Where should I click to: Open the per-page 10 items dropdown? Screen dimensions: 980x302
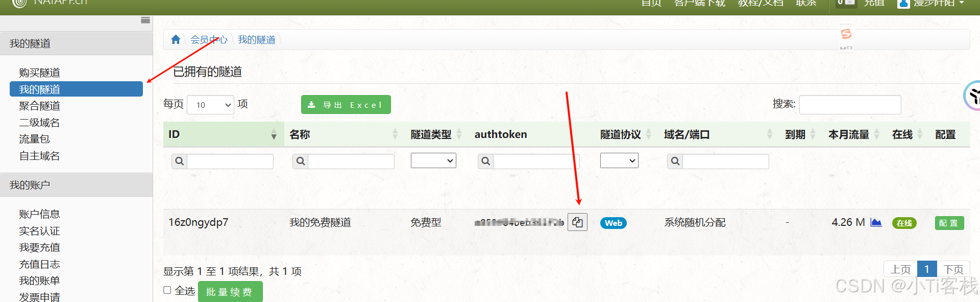click(x=211, y=105)
